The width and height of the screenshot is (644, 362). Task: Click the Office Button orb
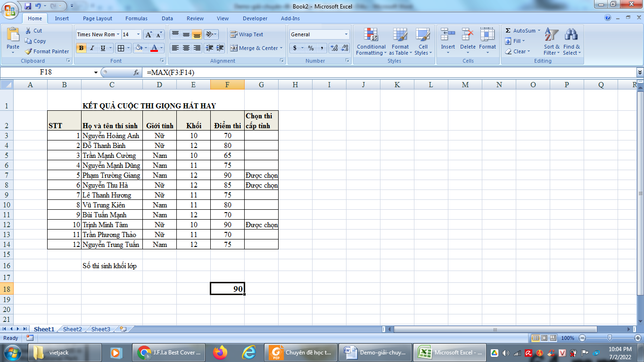click(10, 10)
